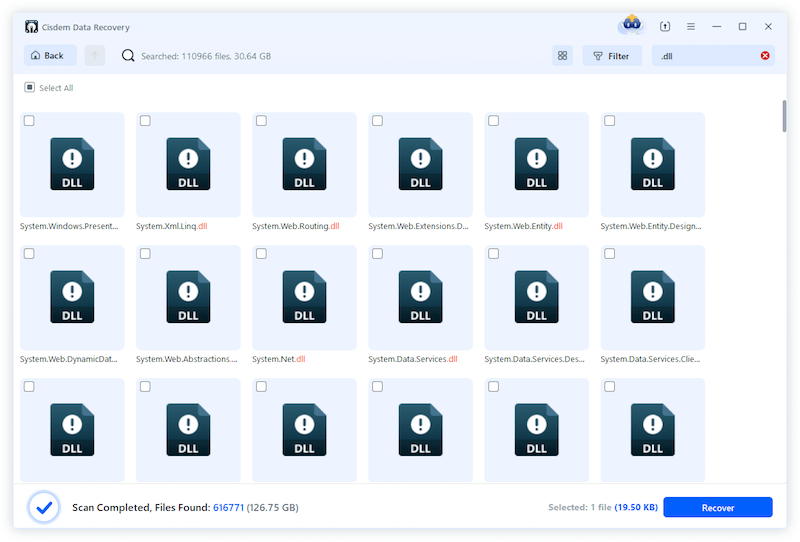Select the System.Web.Entity.dll DLL icon
Image resolution: width=800 pixels, height=542 pixels.
536,164
